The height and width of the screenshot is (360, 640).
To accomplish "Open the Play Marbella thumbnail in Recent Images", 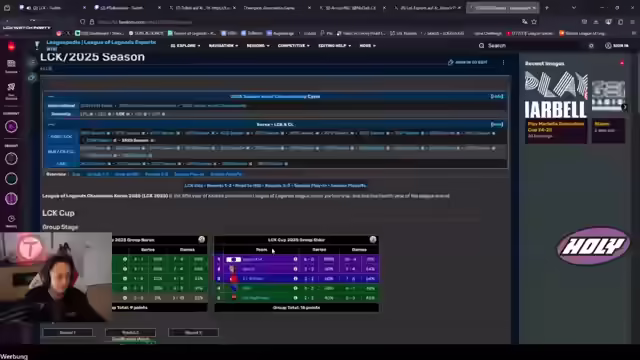I will click(x=556, y=95).
